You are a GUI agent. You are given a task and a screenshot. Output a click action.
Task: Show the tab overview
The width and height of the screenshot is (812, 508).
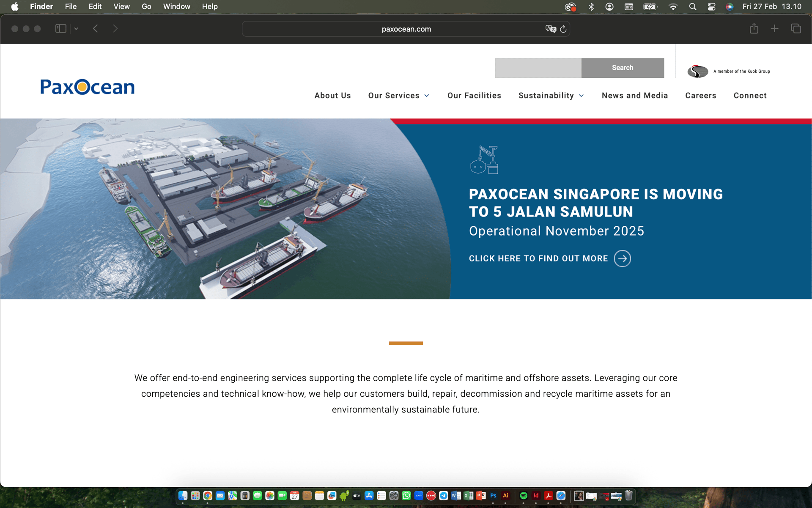click(796, 29)
